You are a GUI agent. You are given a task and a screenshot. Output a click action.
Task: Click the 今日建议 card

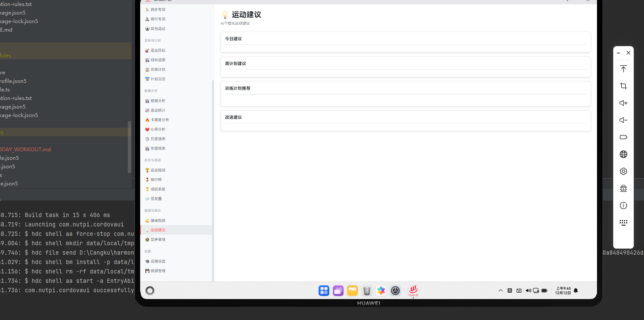coord(406,42)
